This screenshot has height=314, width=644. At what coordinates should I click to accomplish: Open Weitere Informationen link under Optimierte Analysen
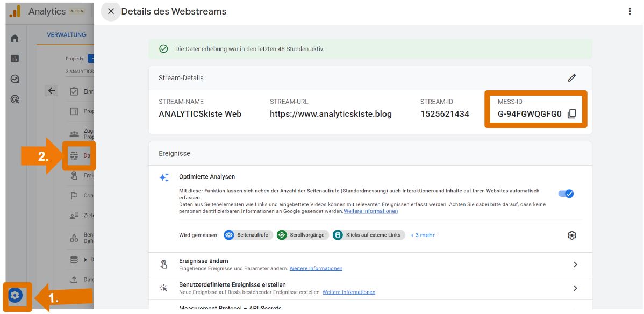pos(370,211)
